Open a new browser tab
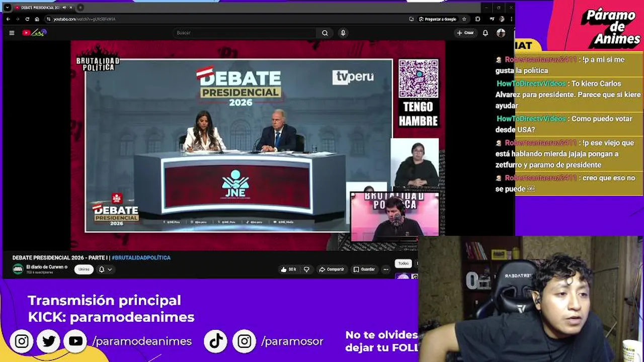The width and height of the screenshot is (644, 362). click(x=80, y=8)
